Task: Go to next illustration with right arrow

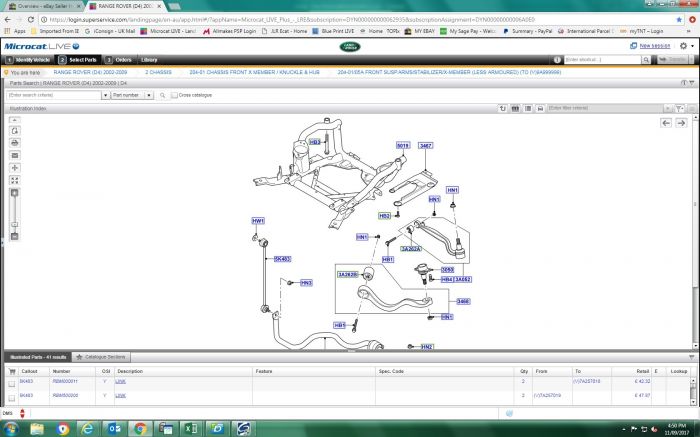Action: 681,123
